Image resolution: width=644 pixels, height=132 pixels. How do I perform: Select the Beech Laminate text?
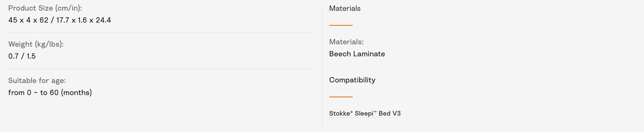click(357, 54)
